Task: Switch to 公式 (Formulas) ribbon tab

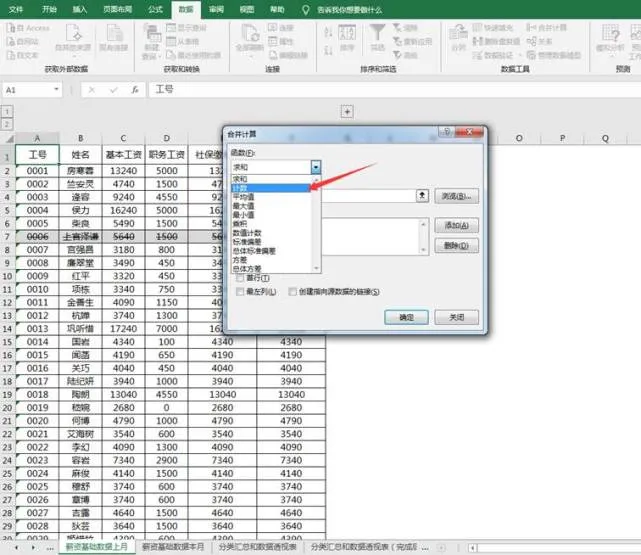Action: coord(155,9)
